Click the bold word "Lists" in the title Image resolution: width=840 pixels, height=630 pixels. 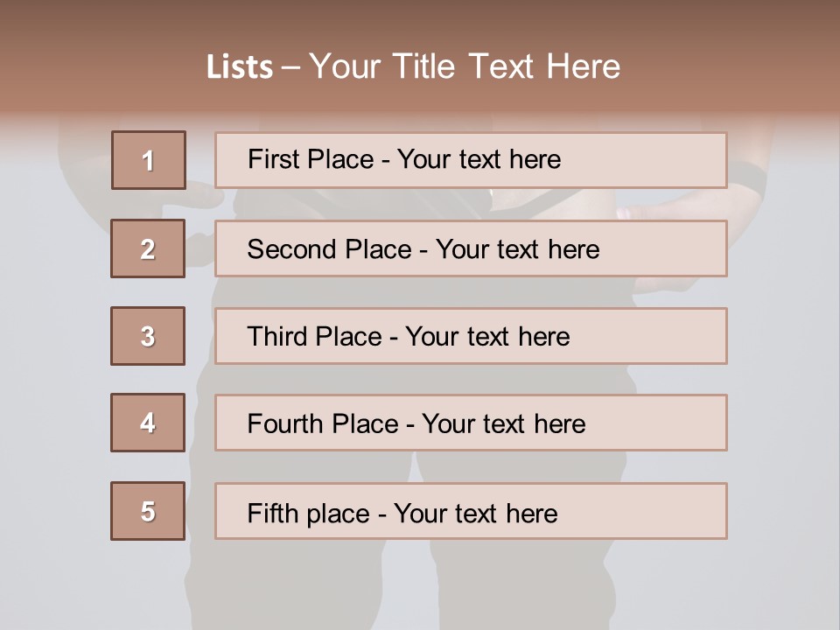tap(240, 66)
